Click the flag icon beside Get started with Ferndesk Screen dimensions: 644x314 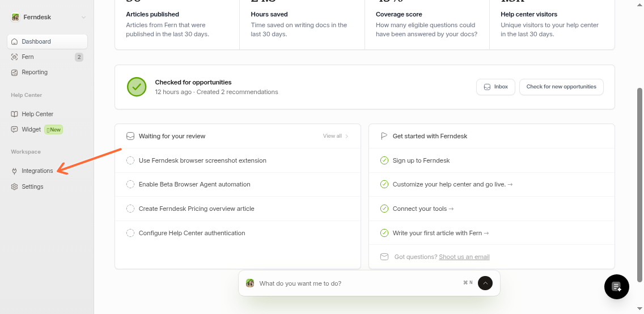point(384,136)
